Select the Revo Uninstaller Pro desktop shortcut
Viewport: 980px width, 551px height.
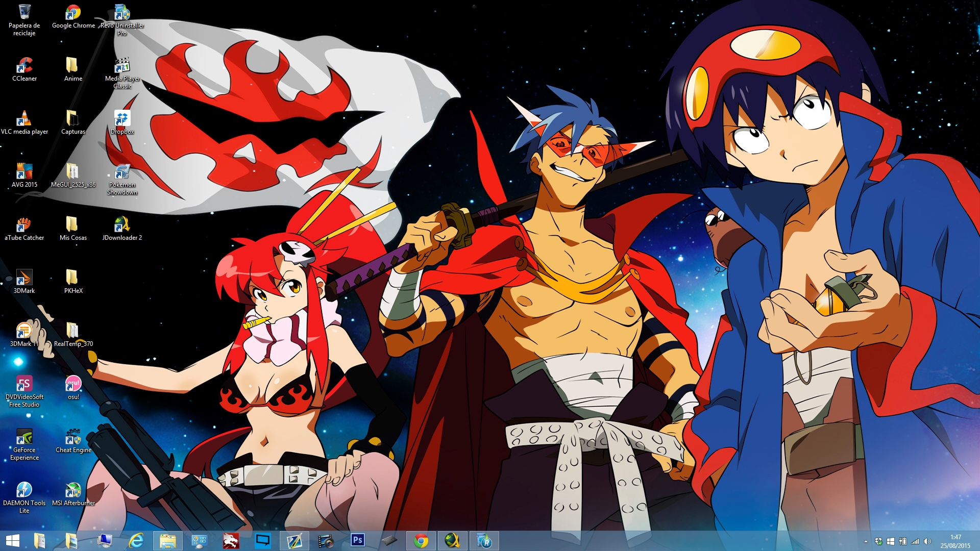pos(122,20)
